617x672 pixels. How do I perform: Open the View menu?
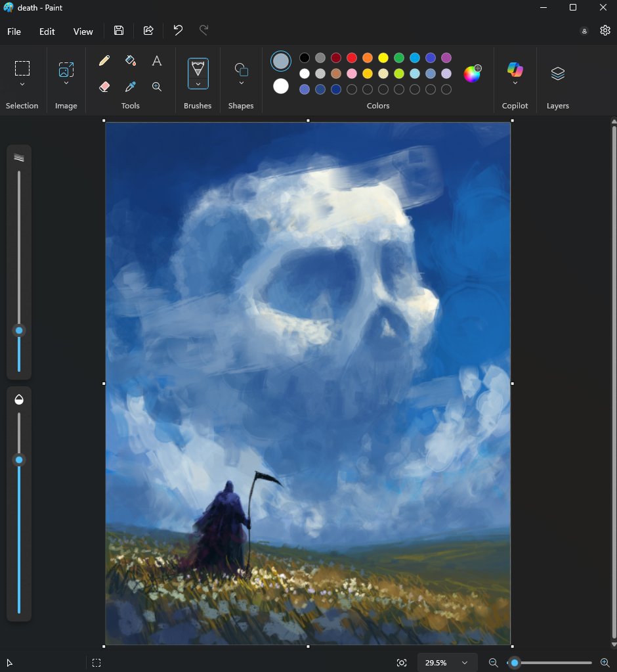point(83,31)
